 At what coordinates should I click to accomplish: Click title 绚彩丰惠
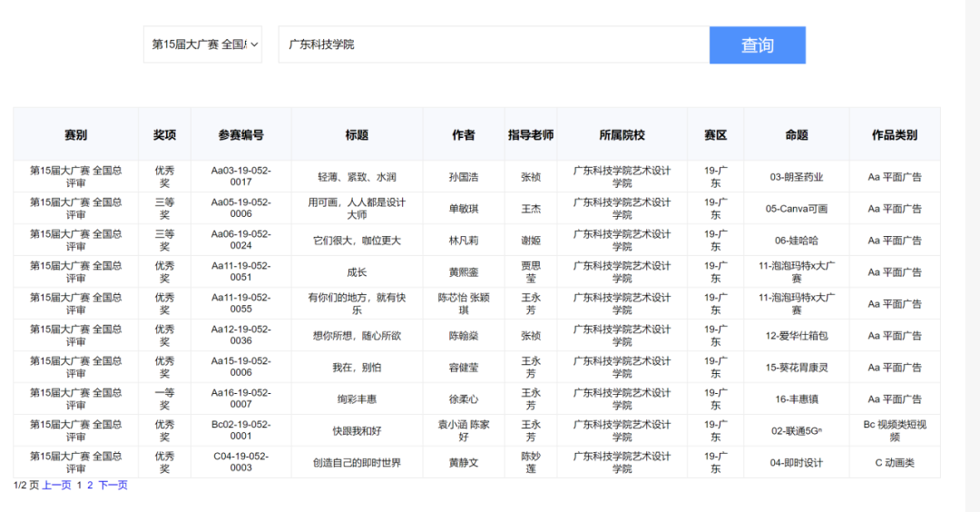coord(357,399)
